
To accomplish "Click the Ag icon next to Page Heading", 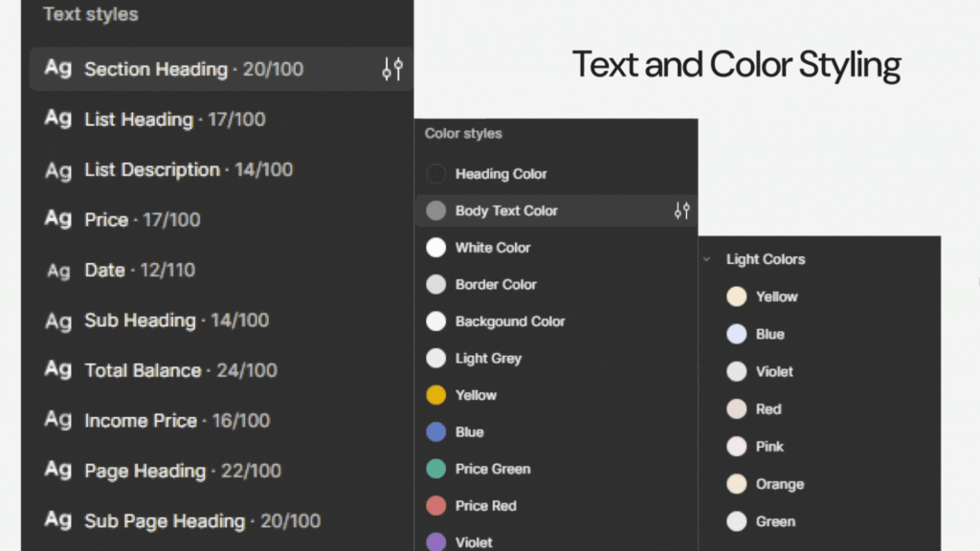I will 58,471.
